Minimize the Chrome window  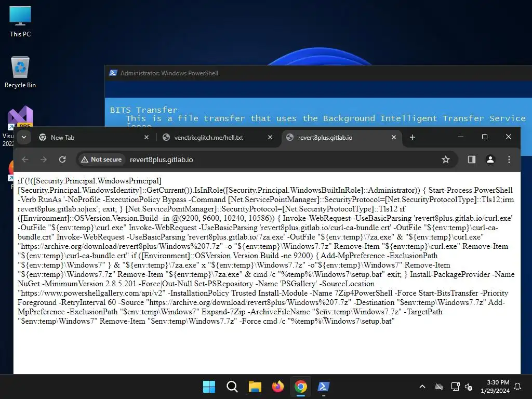click(x=461, y=137)
